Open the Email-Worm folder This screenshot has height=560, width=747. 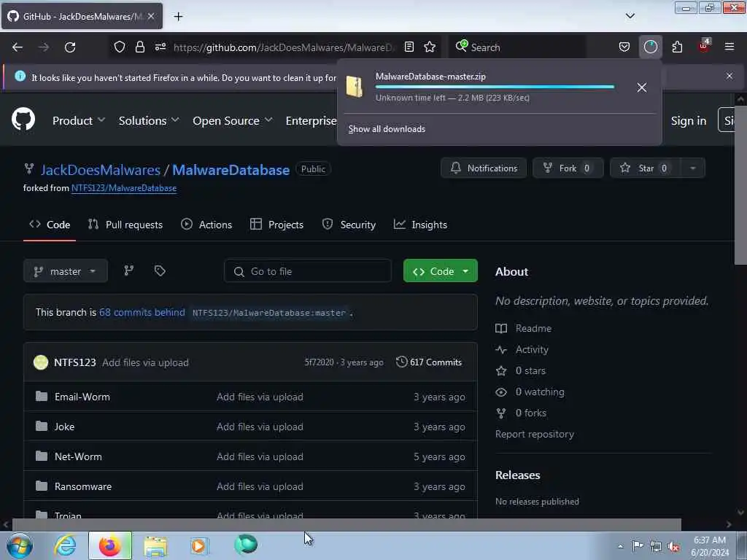82,397
